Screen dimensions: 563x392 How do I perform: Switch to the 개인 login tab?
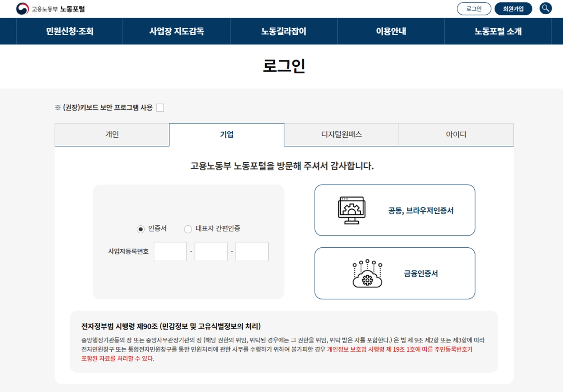coord(112,134)
